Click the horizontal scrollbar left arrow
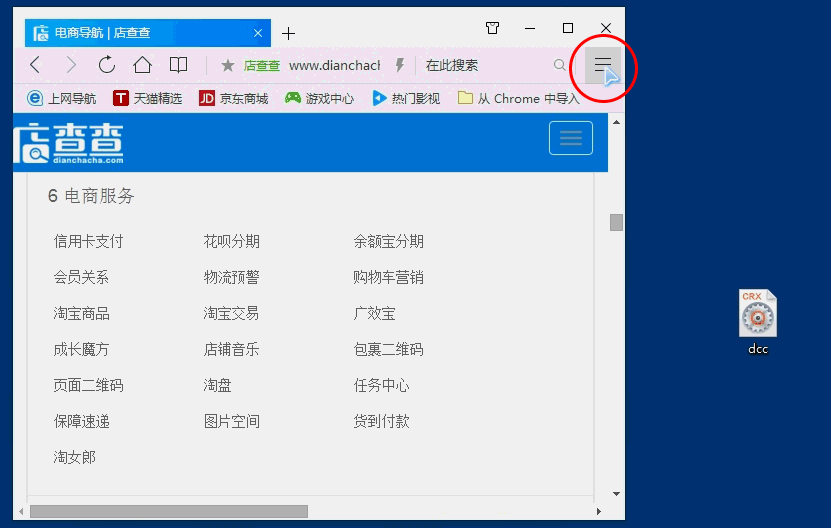831x528 pixels. pos(21,512)
